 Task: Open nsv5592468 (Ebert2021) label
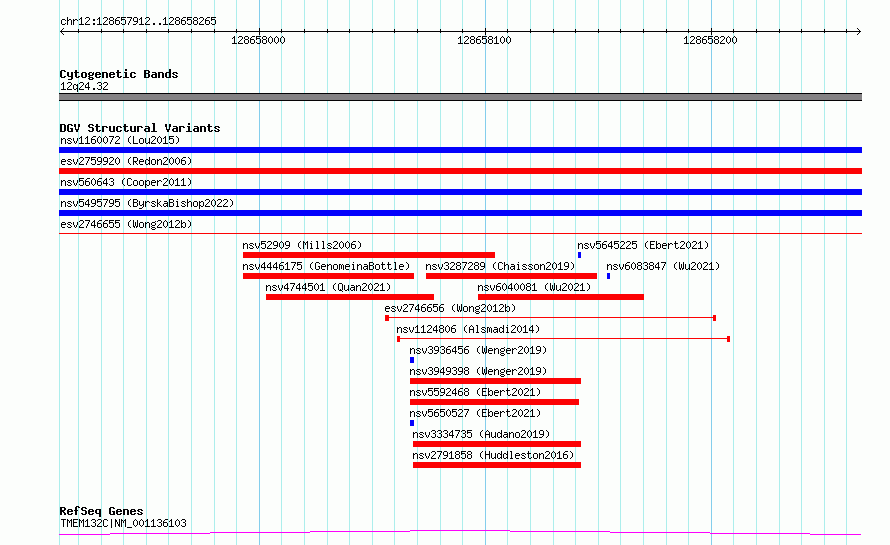[475, 392]
